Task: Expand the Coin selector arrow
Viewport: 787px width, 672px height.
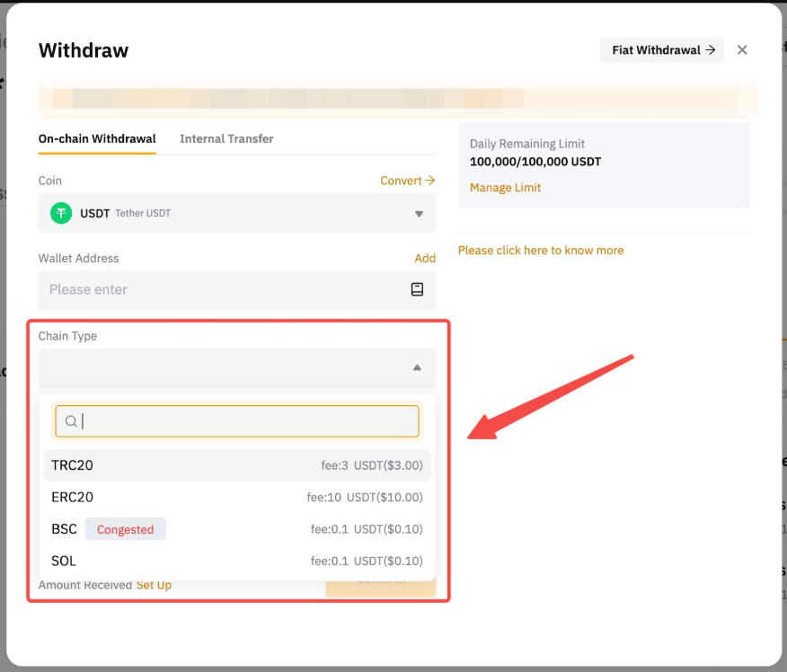Action: click(419, 214)
